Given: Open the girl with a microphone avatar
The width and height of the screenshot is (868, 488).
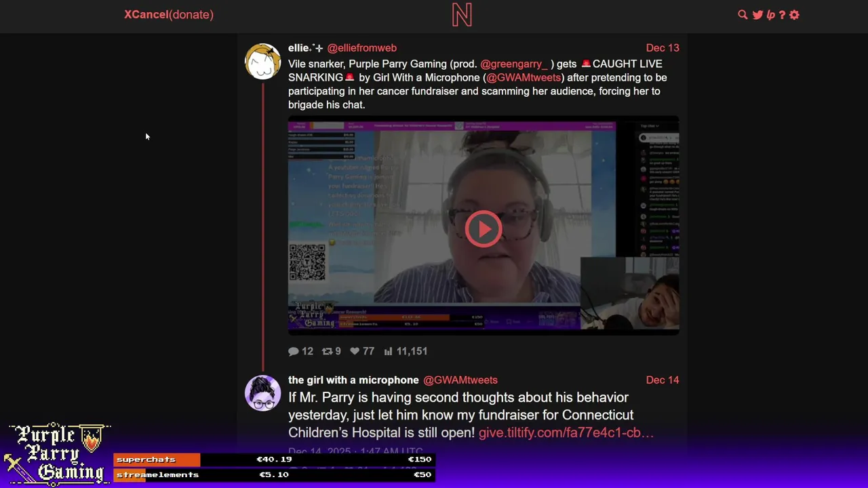Looking at the screenshot, I should point(262,393).
